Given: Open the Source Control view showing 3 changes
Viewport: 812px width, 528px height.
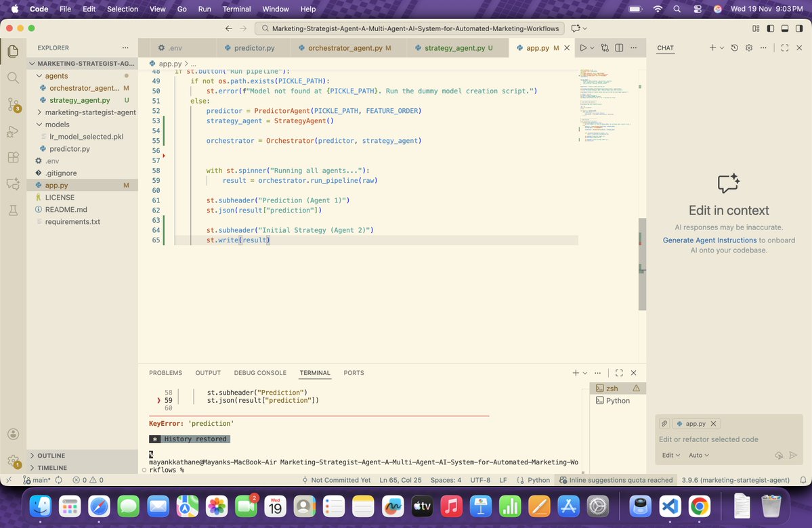Looking at the screenshot, I should (12, 105).
